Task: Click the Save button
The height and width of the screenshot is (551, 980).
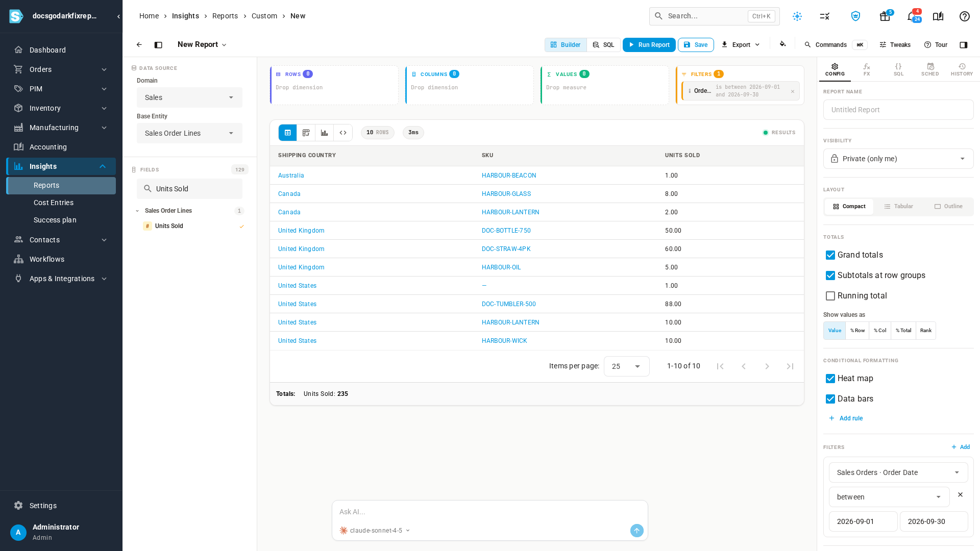Action: click(x=695, y=45)
